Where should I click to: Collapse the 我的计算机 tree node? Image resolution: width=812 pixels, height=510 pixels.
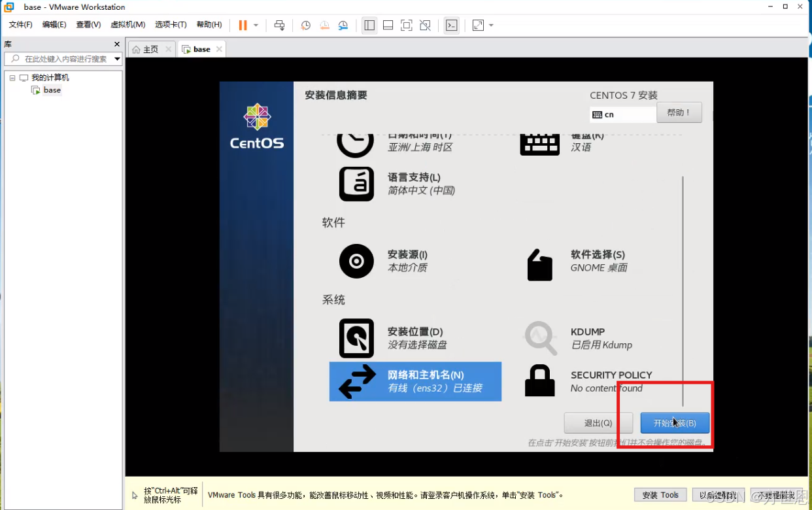click(12, 78)
